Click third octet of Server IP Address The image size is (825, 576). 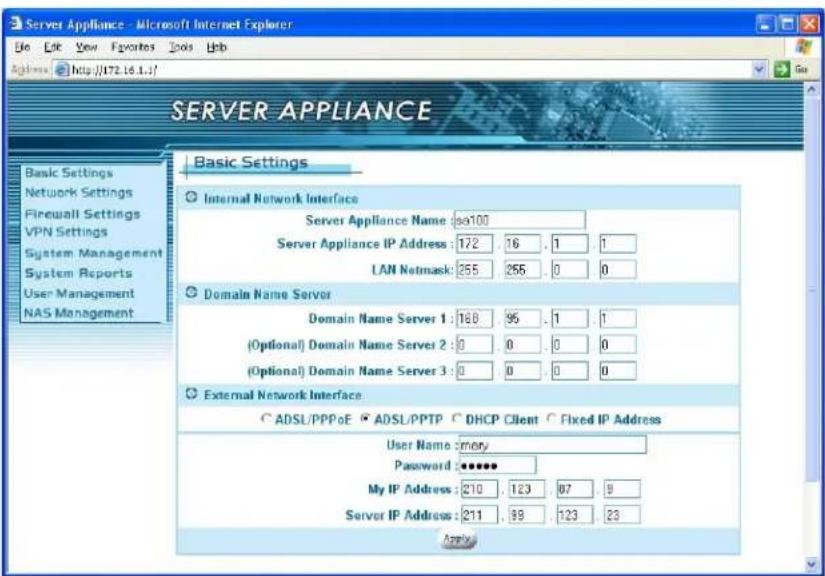[x=575, y=514]
